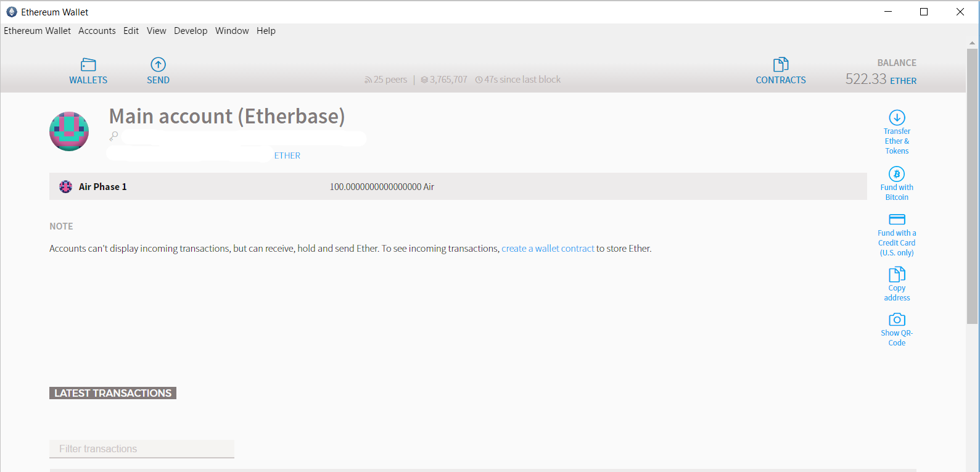Click the Air Phase 1 token row
Viewport: 980px width, 472px height.
458,186
